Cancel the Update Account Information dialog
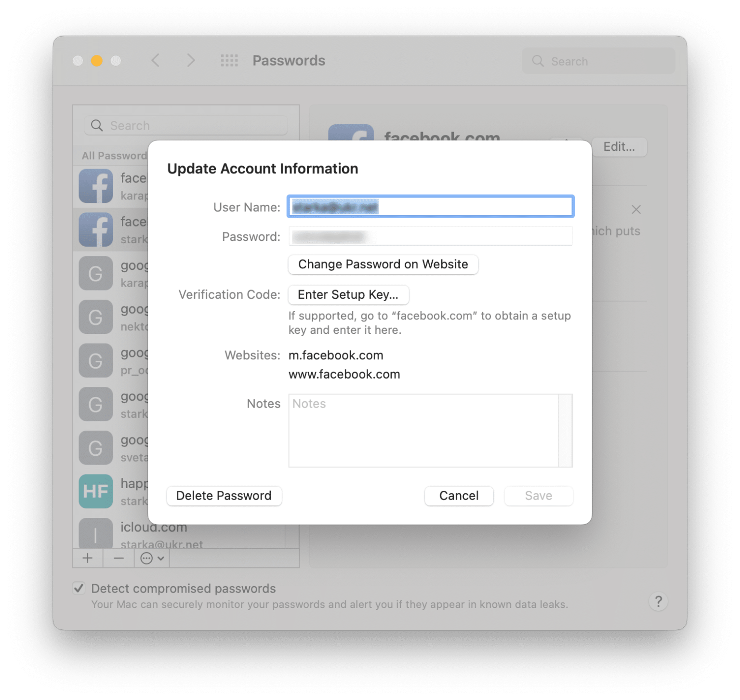 coord(458,496)
